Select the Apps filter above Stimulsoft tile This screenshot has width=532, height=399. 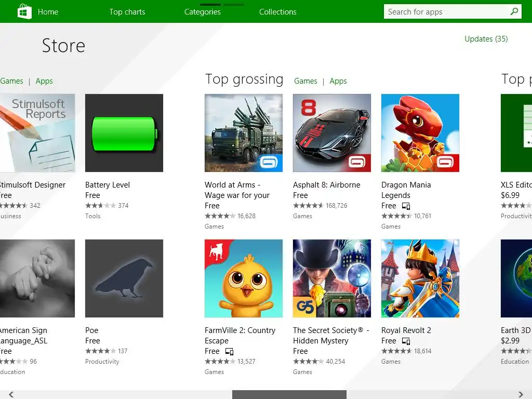point(44,81)
